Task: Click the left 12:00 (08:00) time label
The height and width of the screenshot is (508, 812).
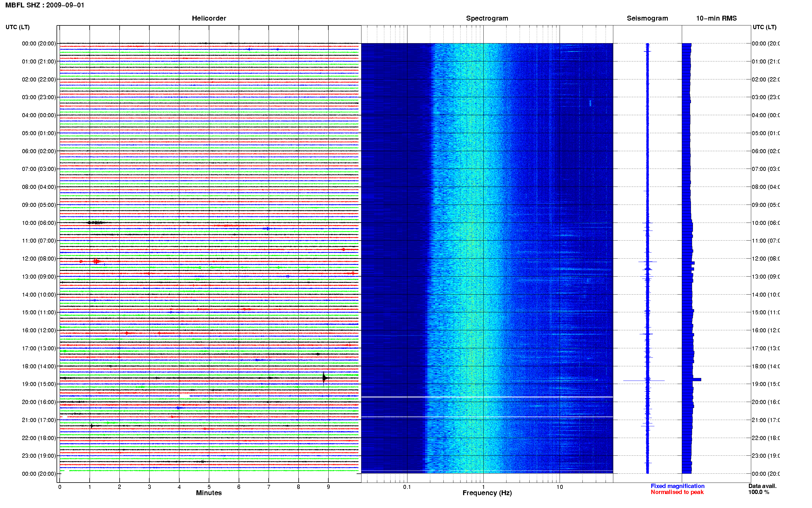Action: click(x=39, y=259)
